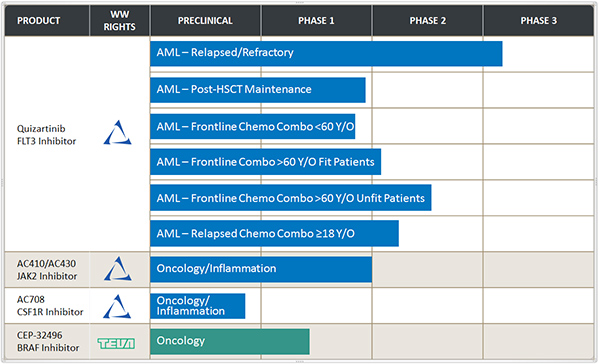
Task: Select the AML – Post-HSCT Maintenance bar
Action: pyautogui.click(x=258, y=90)
